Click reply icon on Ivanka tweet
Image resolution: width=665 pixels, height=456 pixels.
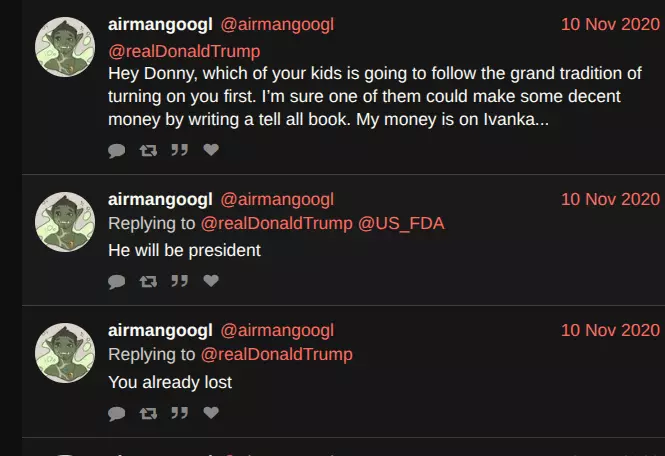(x=117, y=150)
